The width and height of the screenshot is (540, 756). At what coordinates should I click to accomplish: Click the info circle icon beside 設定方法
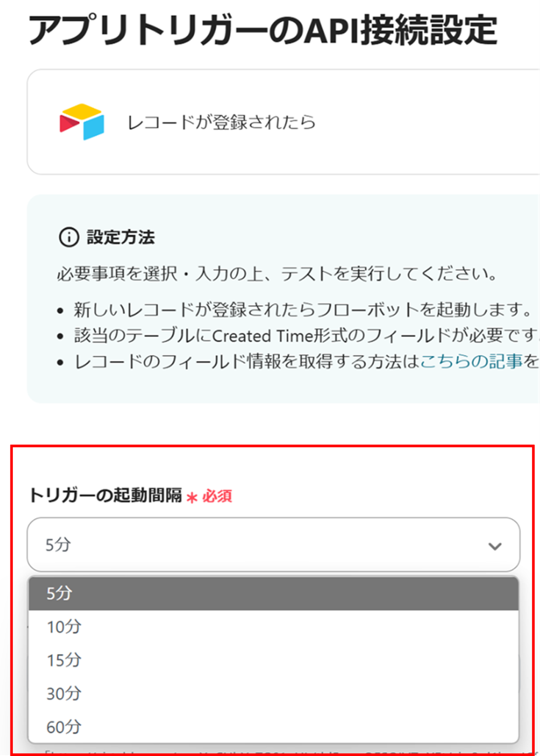[x=69, y=237]
